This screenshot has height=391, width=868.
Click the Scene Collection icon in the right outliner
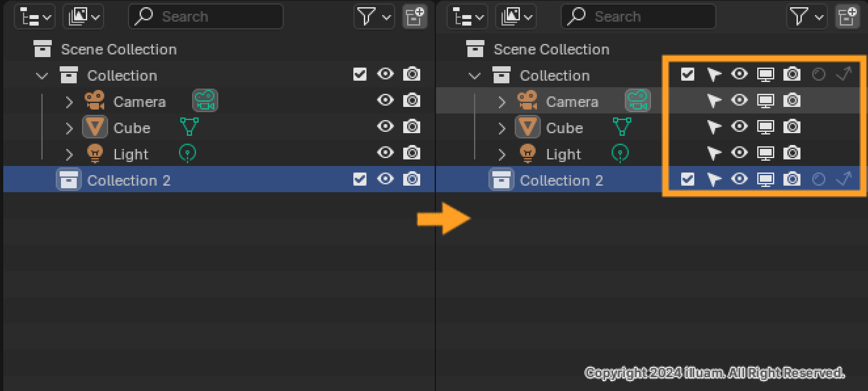pyautogui.click(x=475, y=49)
